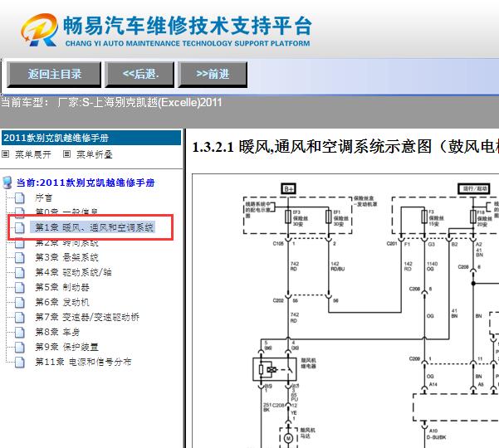Viewport: 499px width, 448px height.
Task: Click the 菜单展开 square icon
Action: click(x=6, y=154)
